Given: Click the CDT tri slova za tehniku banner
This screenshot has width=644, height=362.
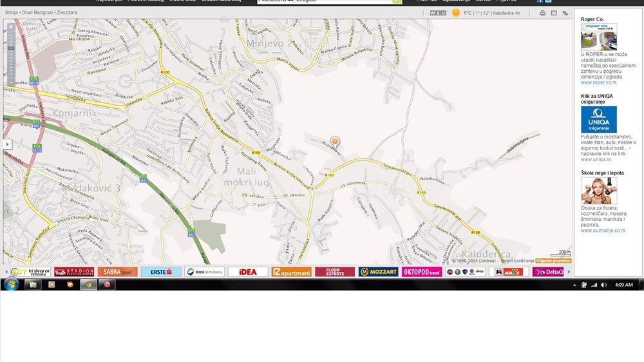Looking at the screenshot, I should [30, 272].
